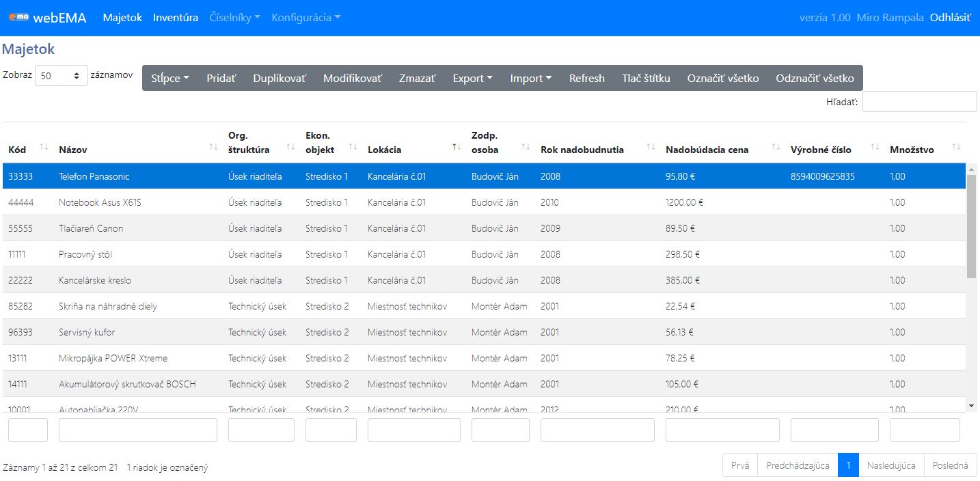Click the Duplikovať button
Image resolution: width=980 pixels, height=481 pixels.
280,78
